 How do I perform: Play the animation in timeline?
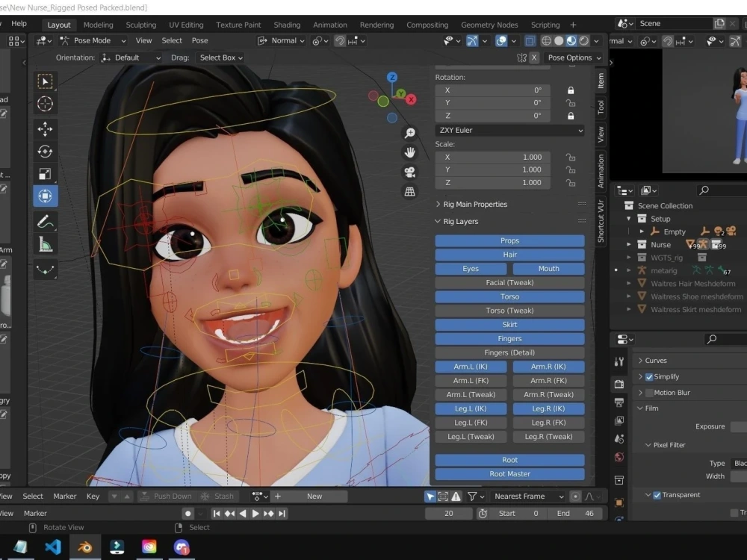coord(255,514)
